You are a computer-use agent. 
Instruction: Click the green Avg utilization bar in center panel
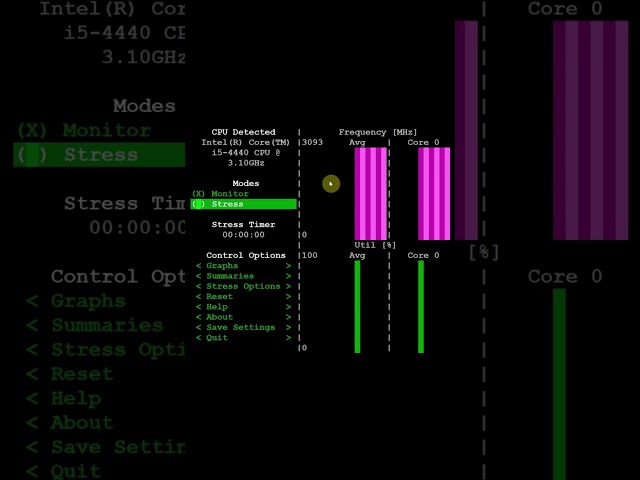point(358,307)
